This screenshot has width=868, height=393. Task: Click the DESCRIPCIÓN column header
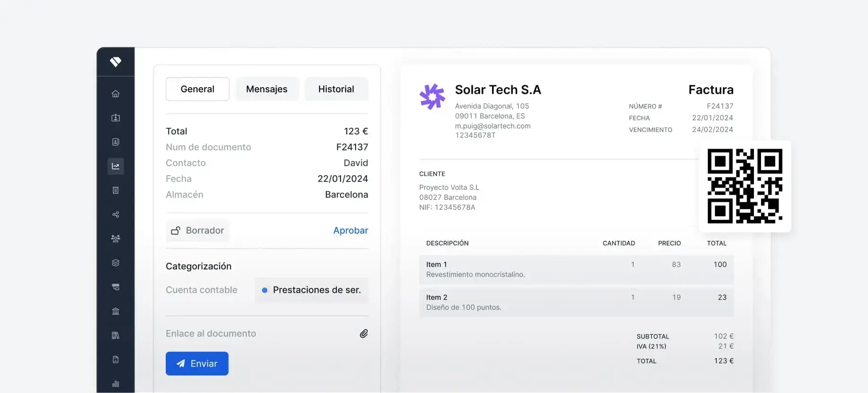tap(447, 243)
